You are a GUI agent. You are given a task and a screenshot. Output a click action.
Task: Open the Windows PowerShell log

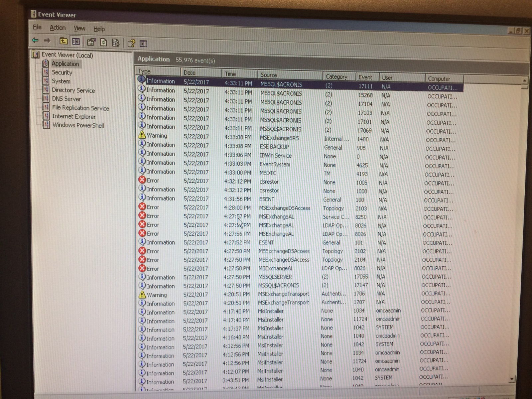pyautogui.click(x=78, y=125)
